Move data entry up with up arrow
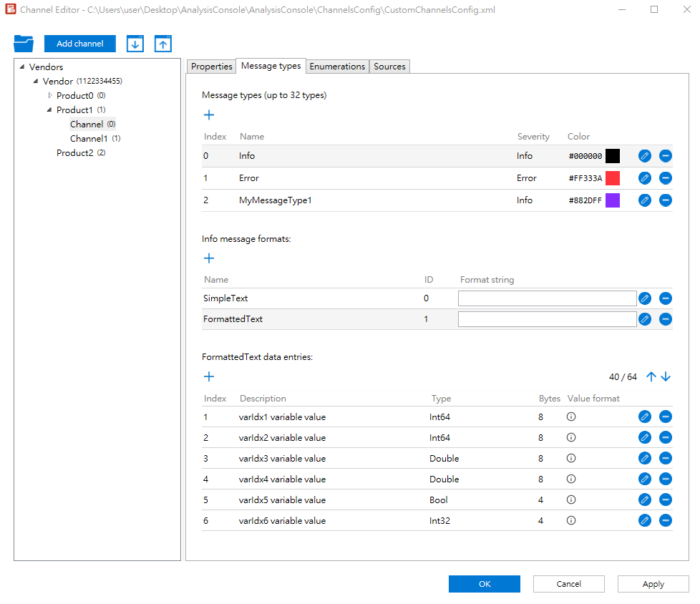The height and width of the screenshot is (604, 700). (651, 377)
